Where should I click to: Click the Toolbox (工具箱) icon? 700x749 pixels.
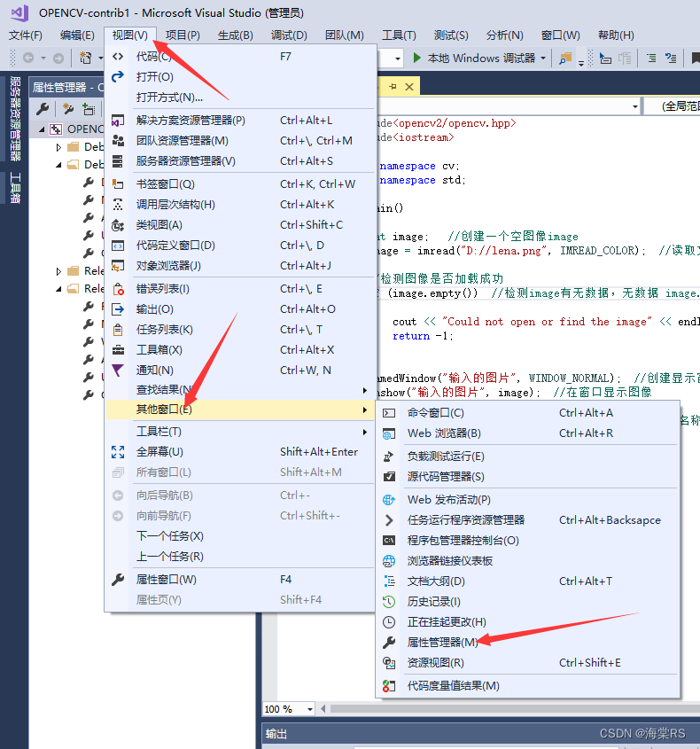pos(118,350)
